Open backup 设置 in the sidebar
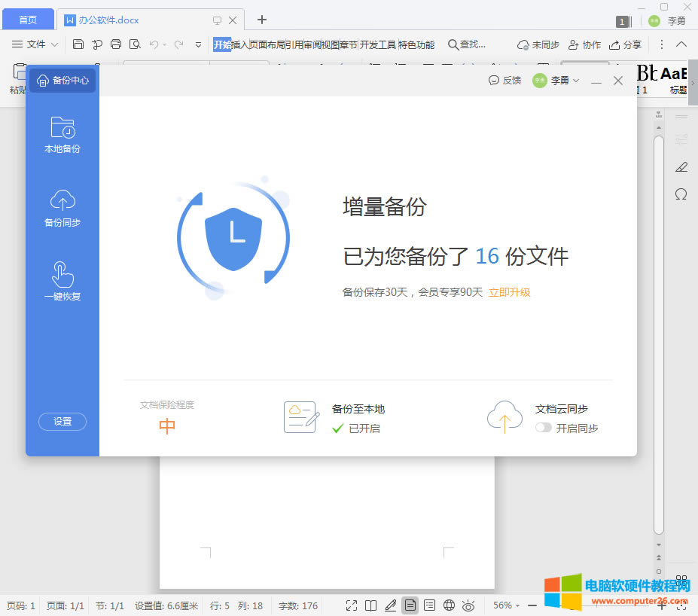 click(62, 421)
